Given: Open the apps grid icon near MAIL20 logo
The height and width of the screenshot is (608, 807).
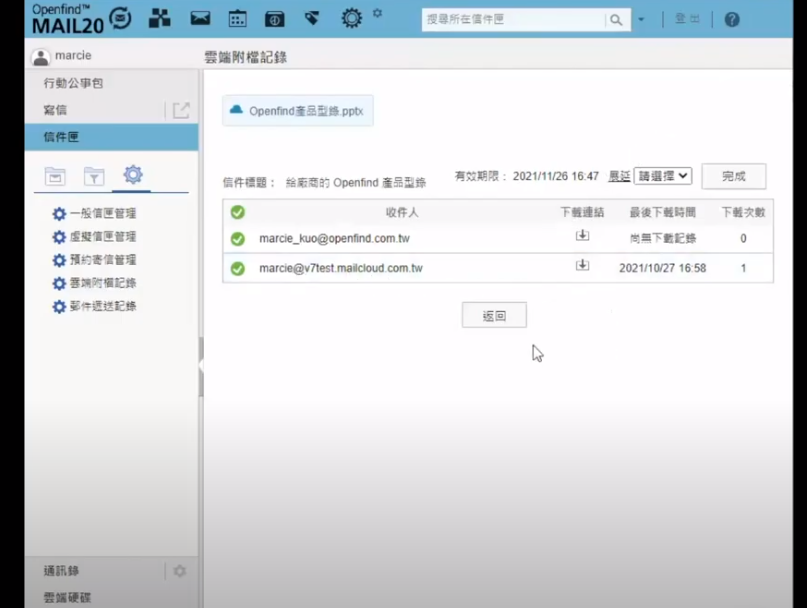Looking at the screenshot, I should pos(157,18).
